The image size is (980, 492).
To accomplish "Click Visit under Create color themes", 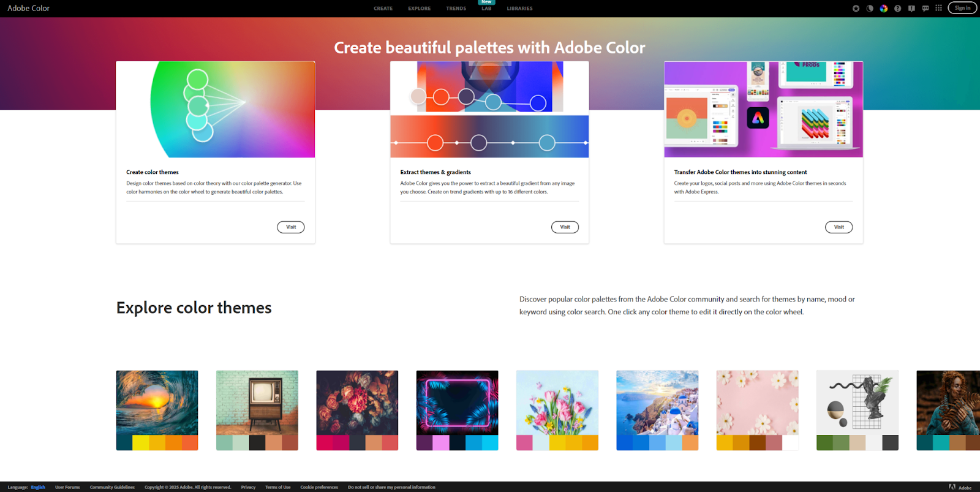I will 291,227.
